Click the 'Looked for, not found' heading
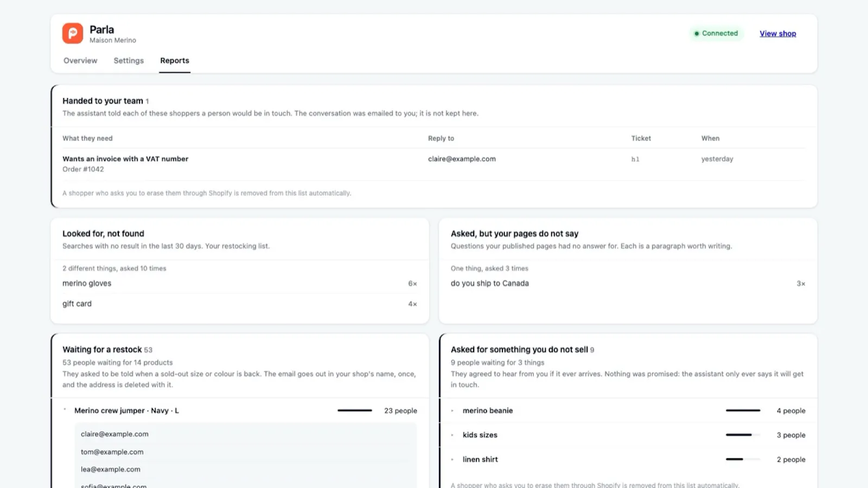 pos(103,234)
